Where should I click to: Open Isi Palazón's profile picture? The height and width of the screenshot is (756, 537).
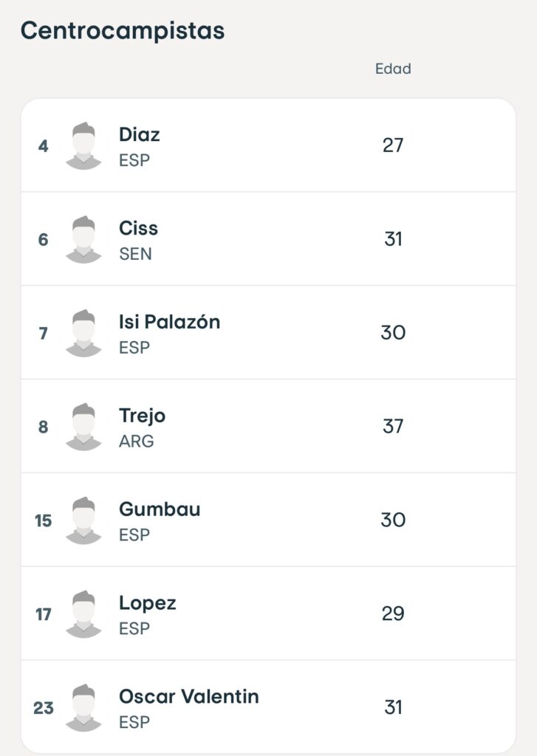click(83, 333)
